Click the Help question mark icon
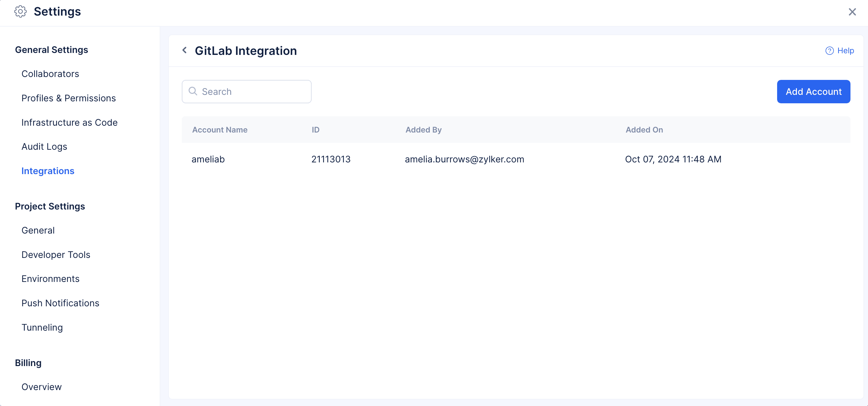The image size is (868, 406). coord(829,51)
